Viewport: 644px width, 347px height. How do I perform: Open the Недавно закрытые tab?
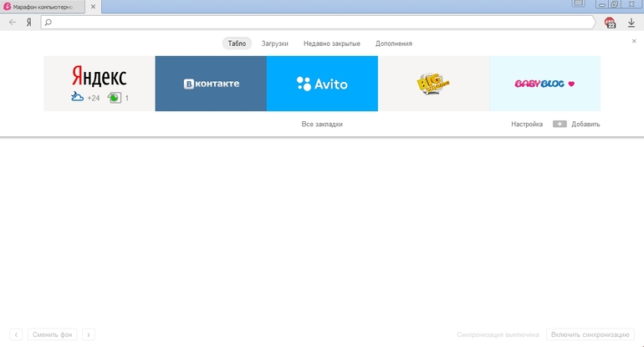point(332,43)
